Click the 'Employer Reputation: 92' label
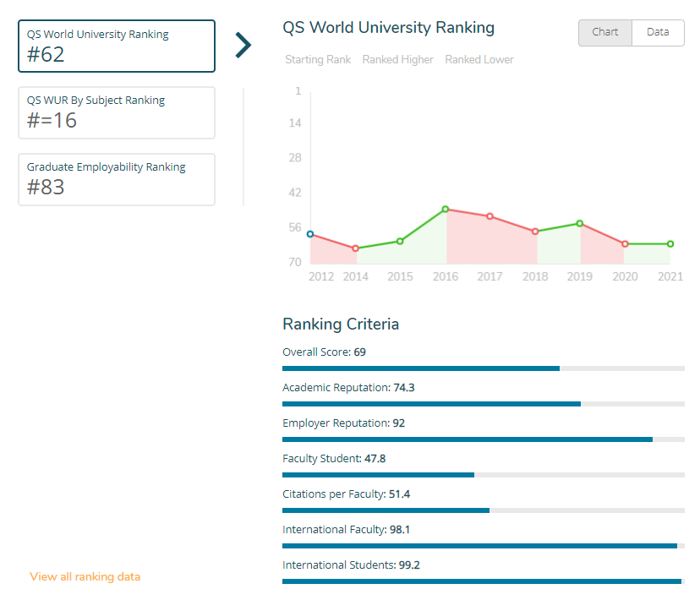This screenshot has height=600, width=700. coord(344,423)
